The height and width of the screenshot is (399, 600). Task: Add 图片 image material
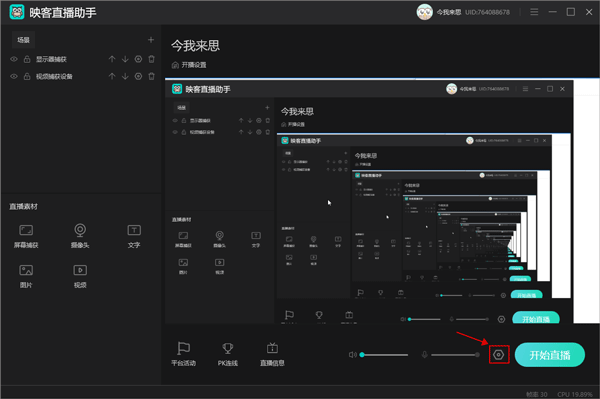26,276
